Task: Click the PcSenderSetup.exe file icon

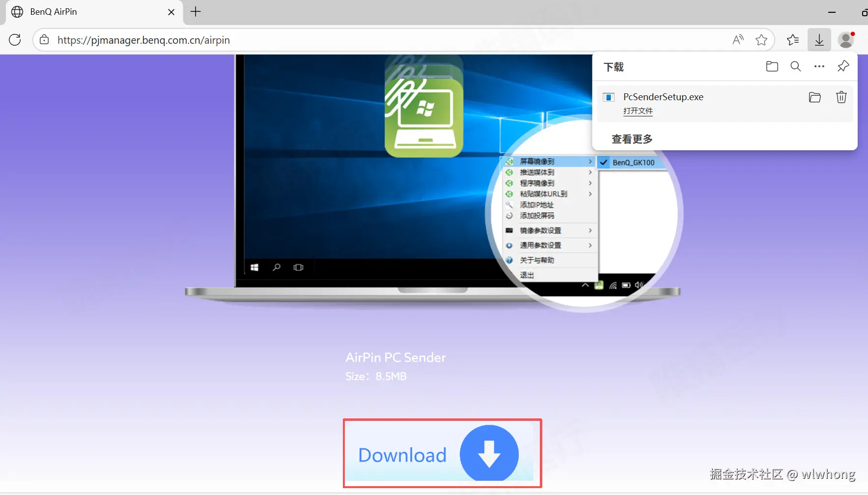Action: (609, 97)
